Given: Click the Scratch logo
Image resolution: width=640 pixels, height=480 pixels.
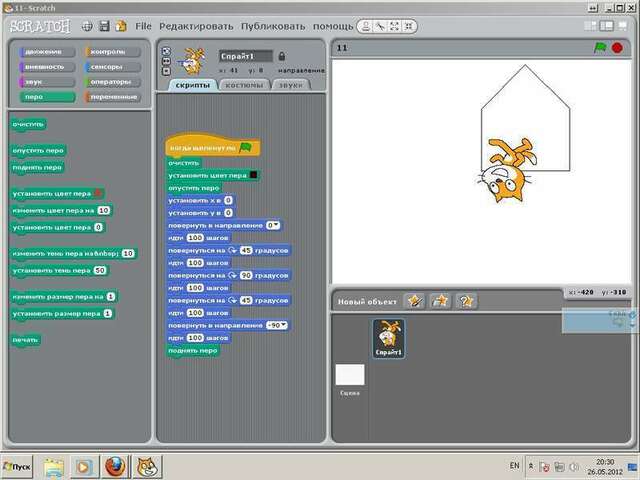Looking at the screenshot, I should click(40, 27).
